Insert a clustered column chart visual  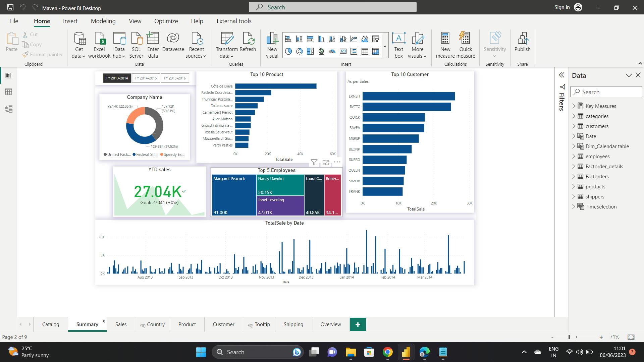pos(321,39)
